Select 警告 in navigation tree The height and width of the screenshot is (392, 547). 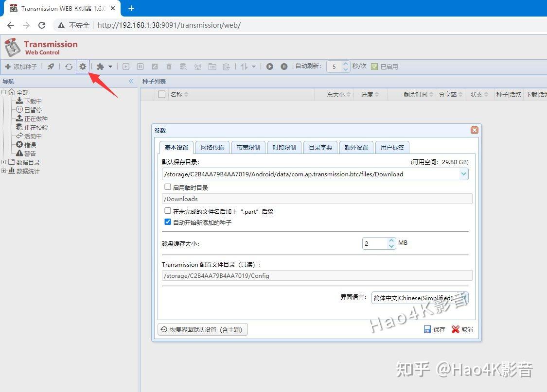pos(26,153)
